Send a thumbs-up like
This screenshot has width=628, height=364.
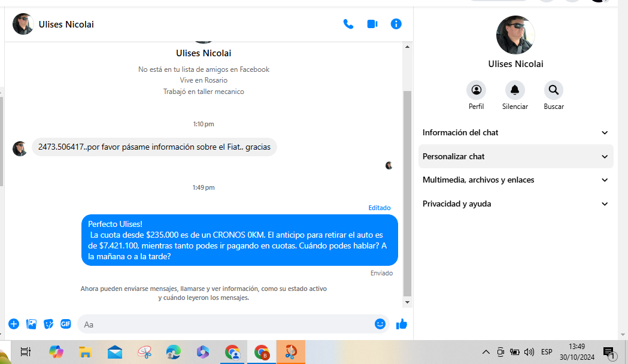click(401, 324)
